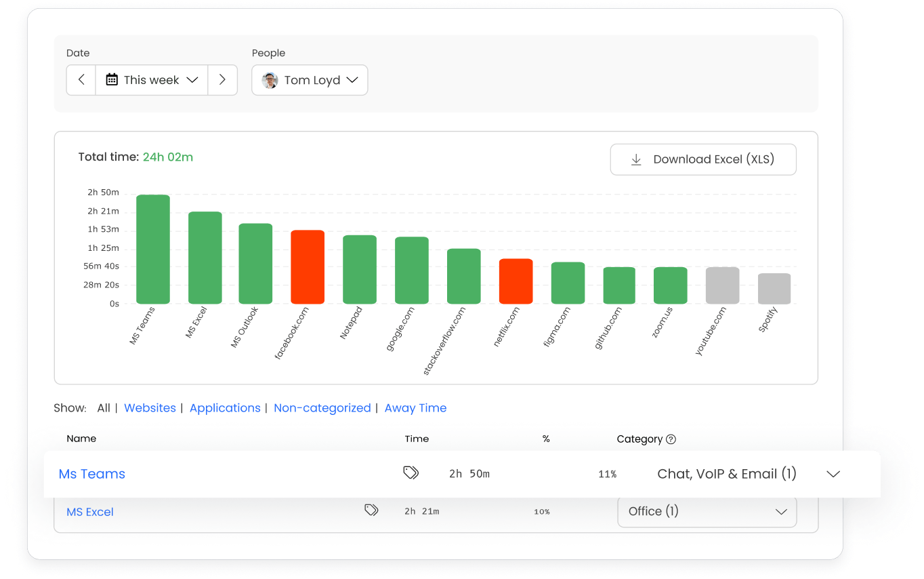Show All activity entries
The width and height of the screenshot is (924, 579).
[104, 408]
